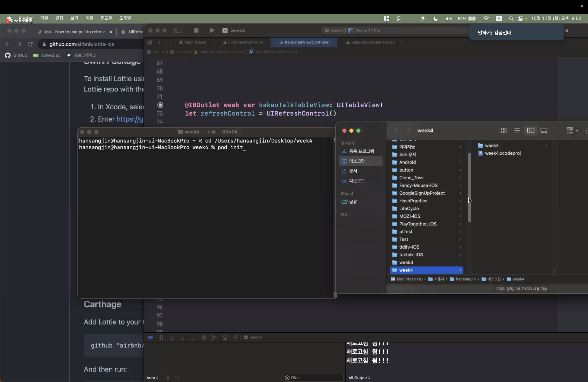Expand week4 subfolder chevron in last column
The width and height of the screenshot is (588, 382).
point(546,145)
